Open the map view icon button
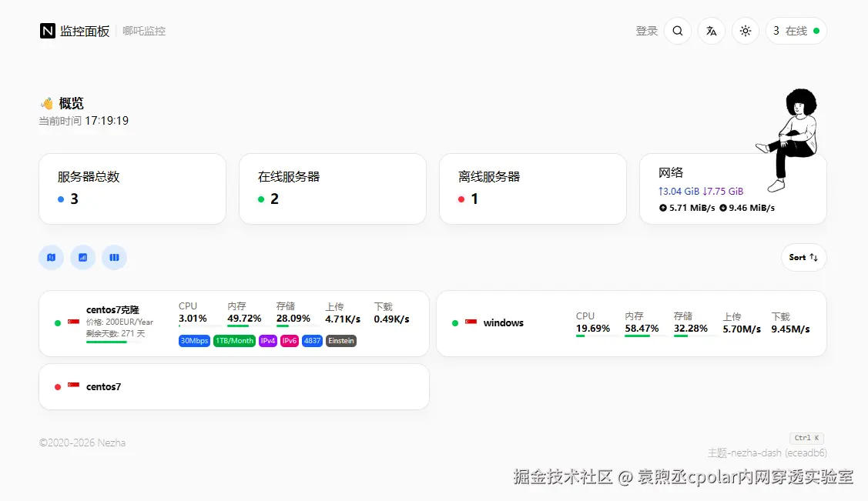 tap(51, 258)
